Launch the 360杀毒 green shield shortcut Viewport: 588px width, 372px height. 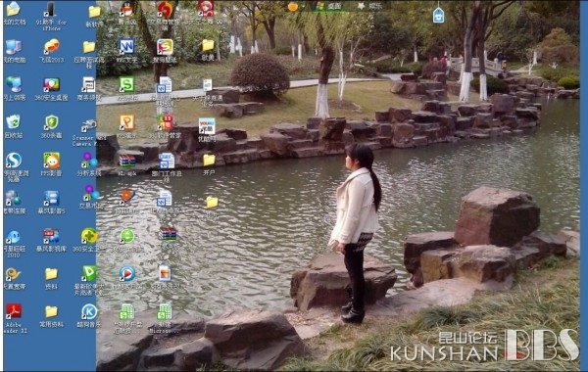point(51,122)
